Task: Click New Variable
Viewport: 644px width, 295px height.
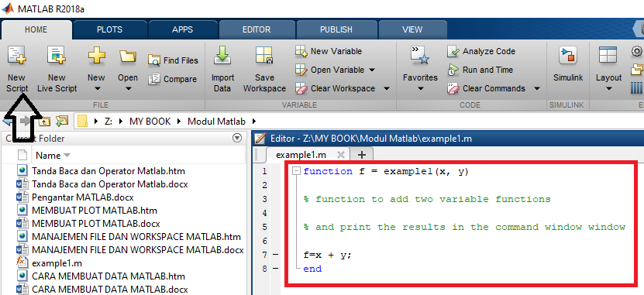Action: 329,51
